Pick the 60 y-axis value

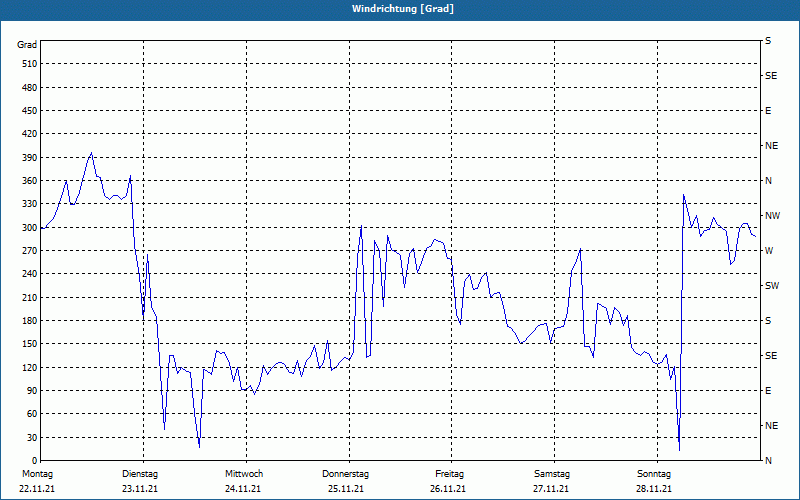[x=32, y=414]
